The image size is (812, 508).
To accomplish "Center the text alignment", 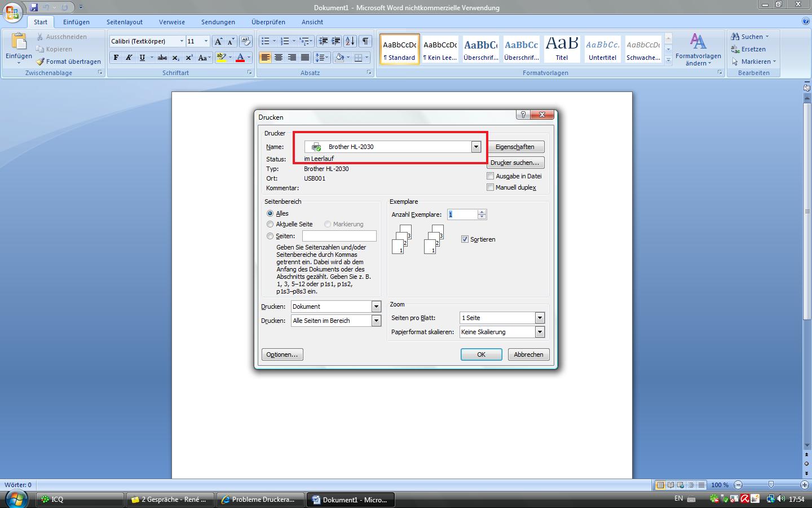I will click(x=279, y=58).
